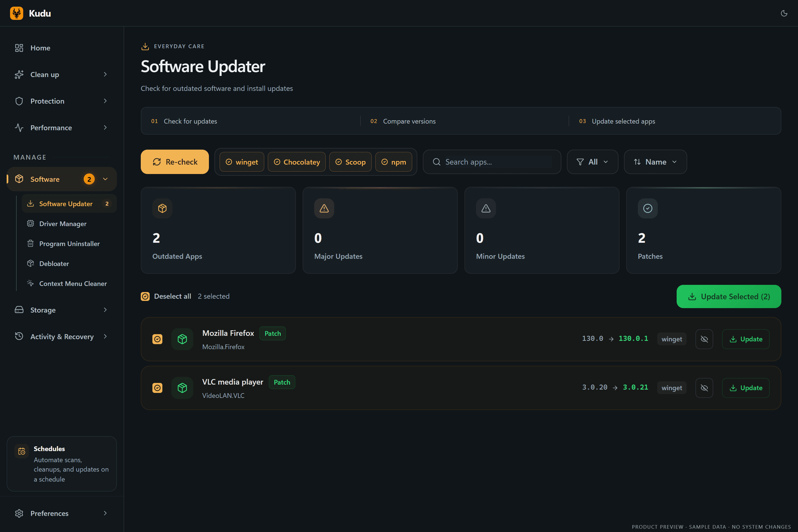This screenshot has height=532, width=798.
Task: Hide VLC media player with the eye-off toggle
Action: [704, 388]
